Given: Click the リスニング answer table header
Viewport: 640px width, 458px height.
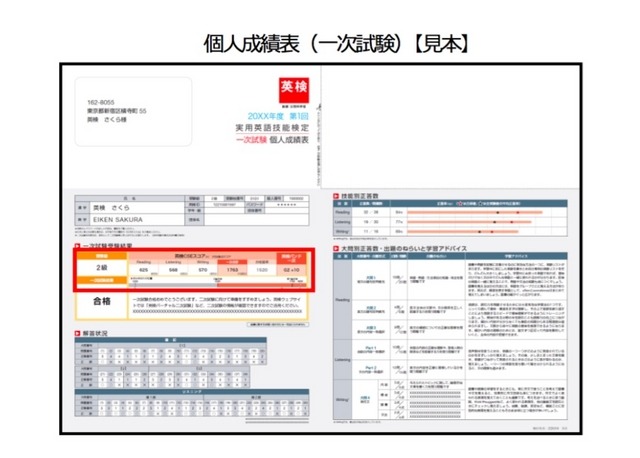Looking at the screenshot, I should (x=191, y=392).
